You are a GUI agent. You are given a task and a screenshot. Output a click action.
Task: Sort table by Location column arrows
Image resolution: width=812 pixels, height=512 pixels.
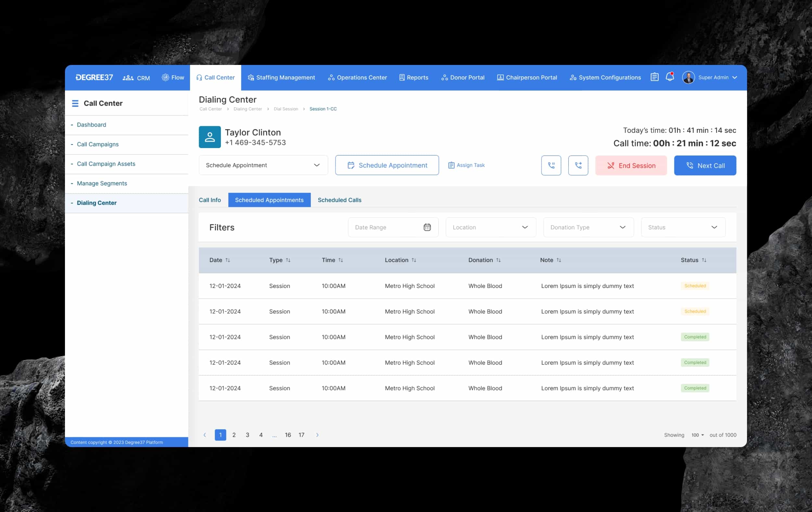[x=414, y=260]
